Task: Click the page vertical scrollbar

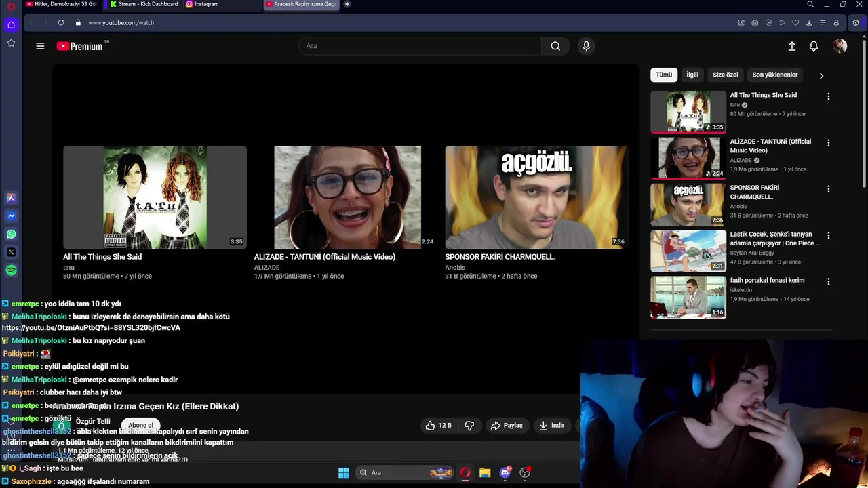Action: coord(864,115)
